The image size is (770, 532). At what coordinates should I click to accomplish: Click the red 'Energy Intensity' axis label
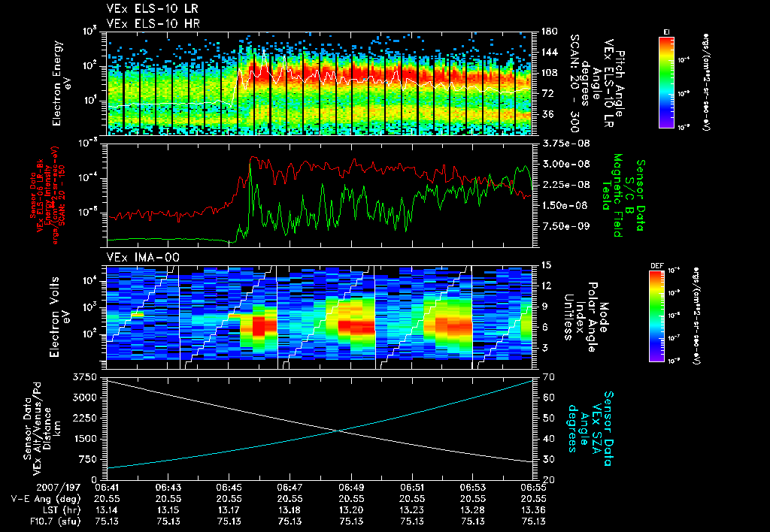48,195
